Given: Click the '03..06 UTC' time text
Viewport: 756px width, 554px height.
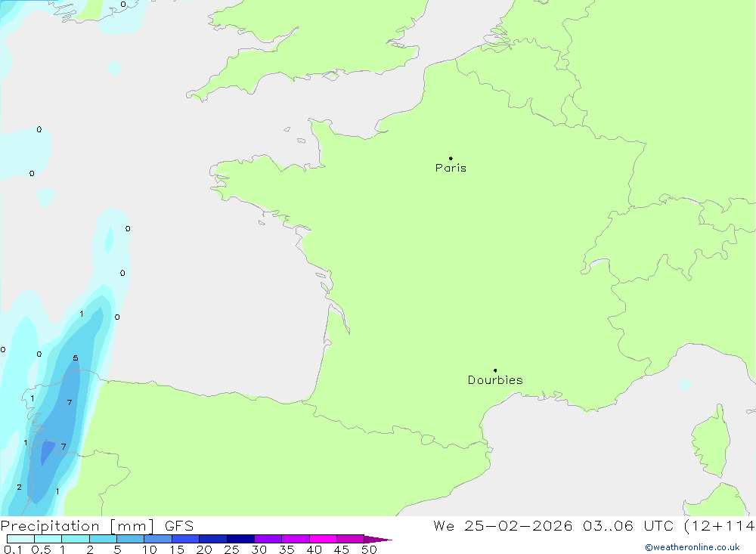Looking at the screenshot, I should tap(628, 526).
